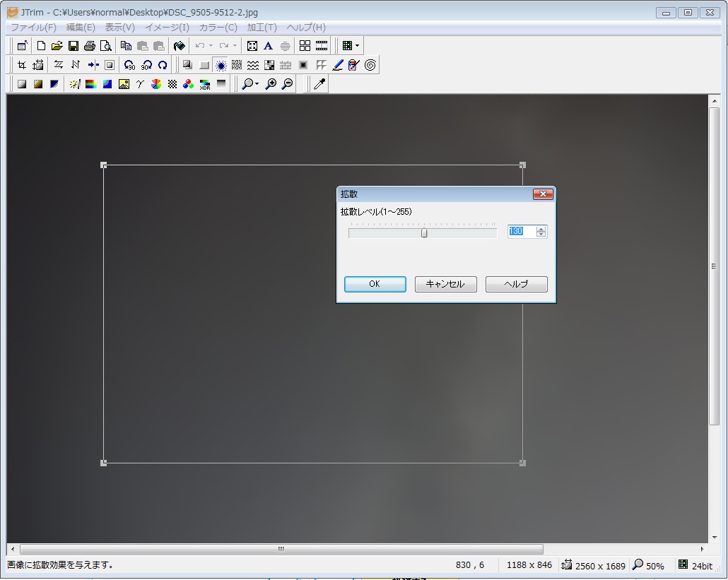Viewport: 728px width, 580px height.
Task: Click the film strip icon
Action: [x=322, y=46]
